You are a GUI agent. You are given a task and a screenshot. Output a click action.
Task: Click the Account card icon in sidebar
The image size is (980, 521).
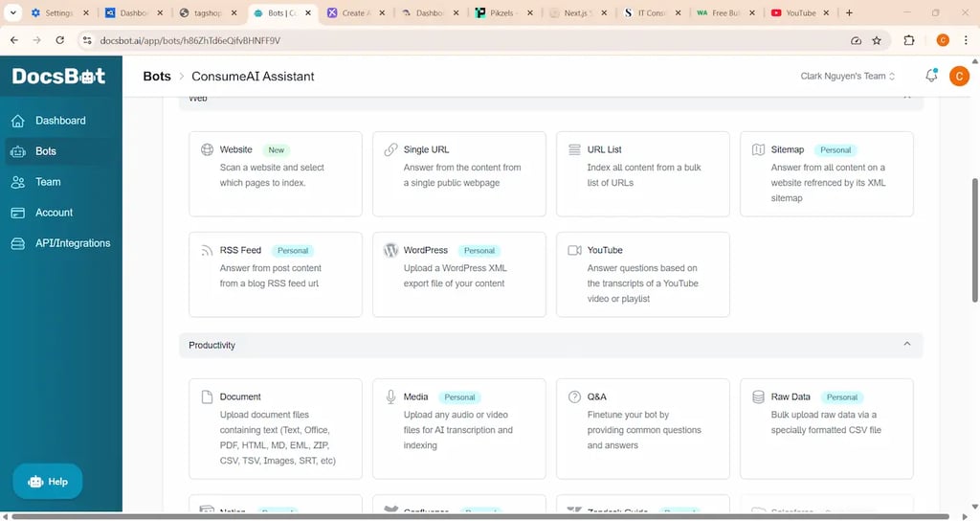click(x=17, y=213)
